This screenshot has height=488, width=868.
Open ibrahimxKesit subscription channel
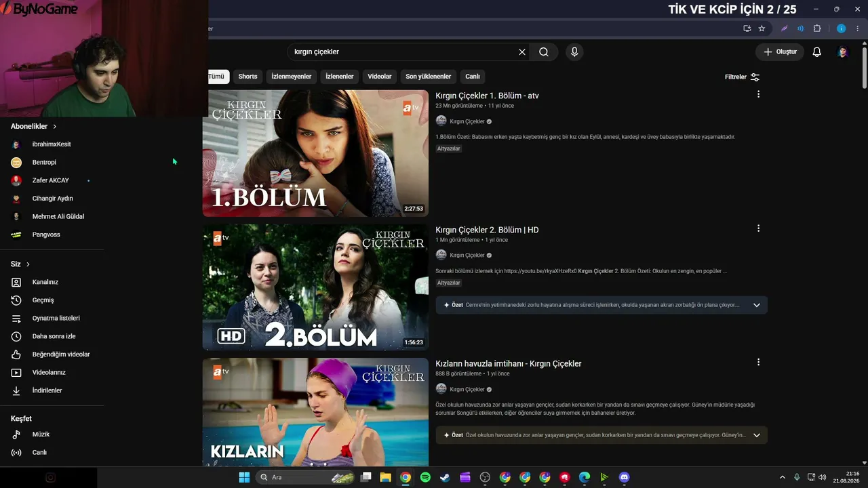(52, 144)
